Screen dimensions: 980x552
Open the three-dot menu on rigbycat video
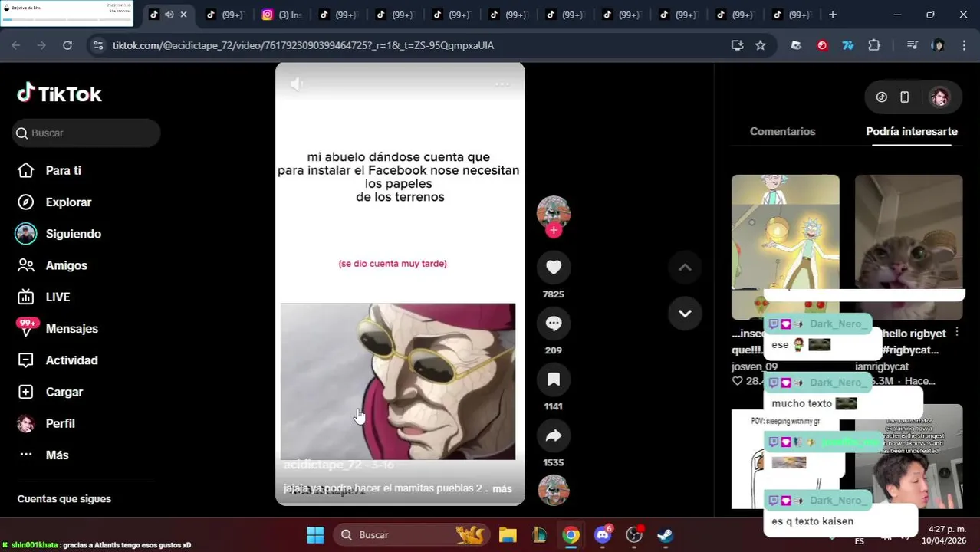click(x=957, y=333)
